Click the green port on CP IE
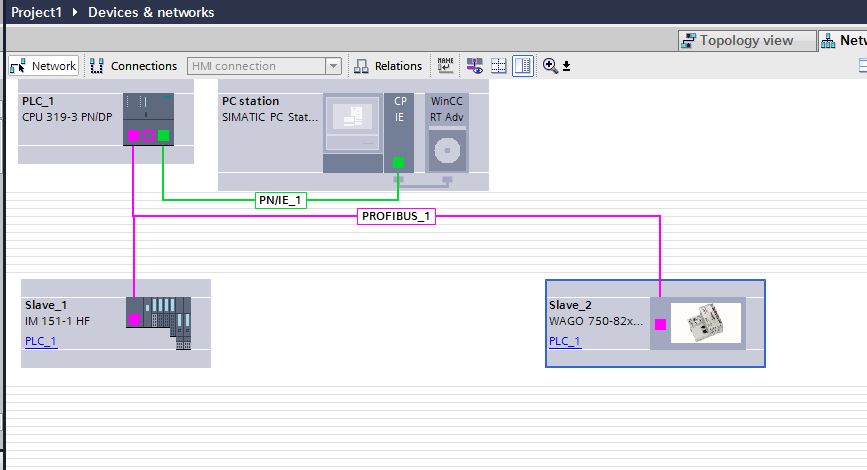Image resolution: width=867 pixels, height=470 pixels. pyautogui.click(x=398, y=163)
